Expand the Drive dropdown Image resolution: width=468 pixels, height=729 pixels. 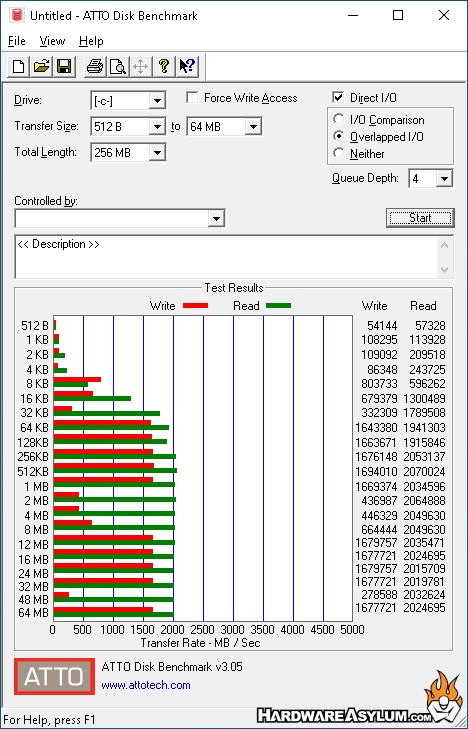coord(158,100)
